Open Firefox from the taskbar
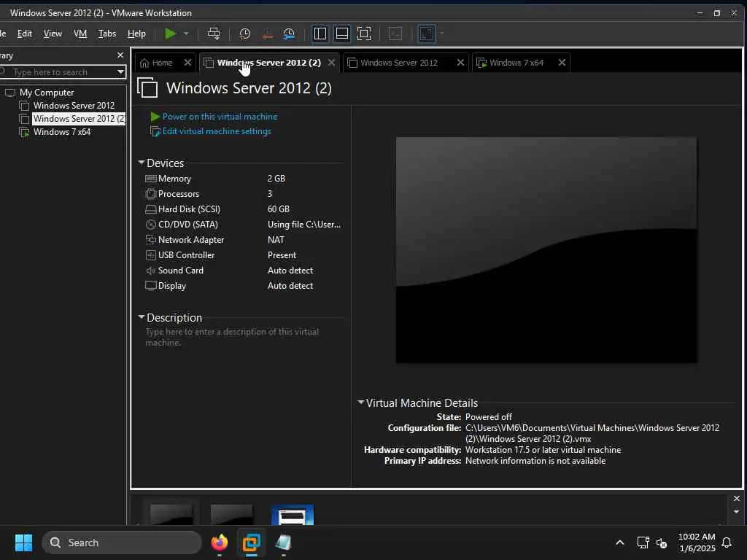Viewport: 747px width, 560px height. click(x=220, y=542)
